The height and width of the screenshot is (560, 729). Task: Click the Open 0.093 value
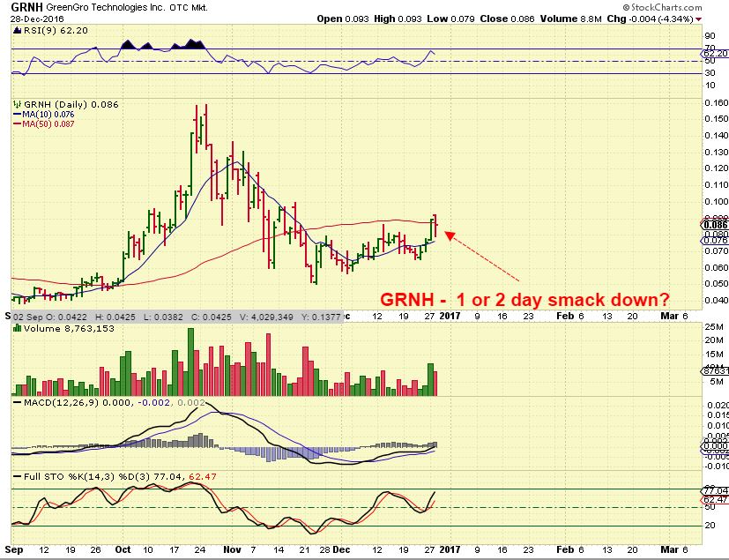point(343,19)
